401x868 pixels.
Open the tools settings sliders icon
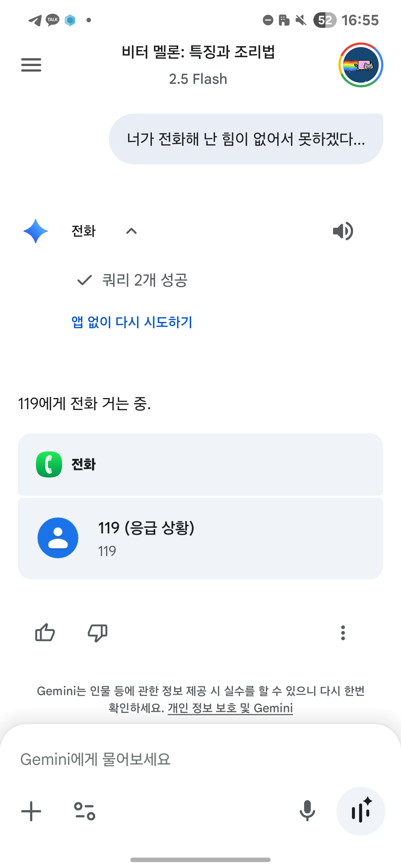(85, 811)
